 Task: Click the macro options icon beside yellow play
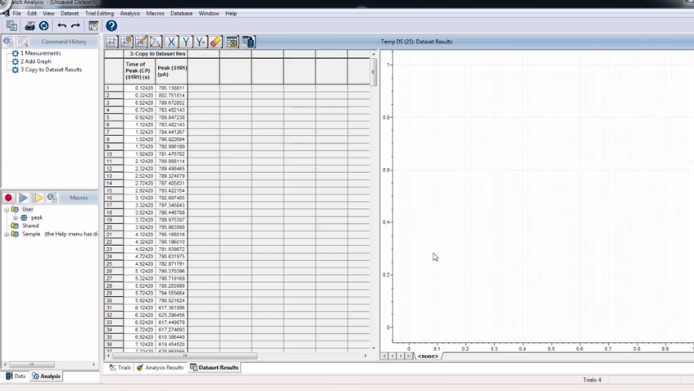tap(52, 197)
